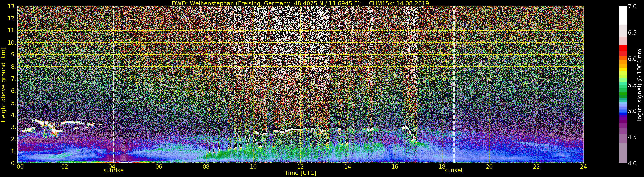Select the sunrise dashed vertical line
This screenshot has height=177, width=644.
tap(114, 85)
